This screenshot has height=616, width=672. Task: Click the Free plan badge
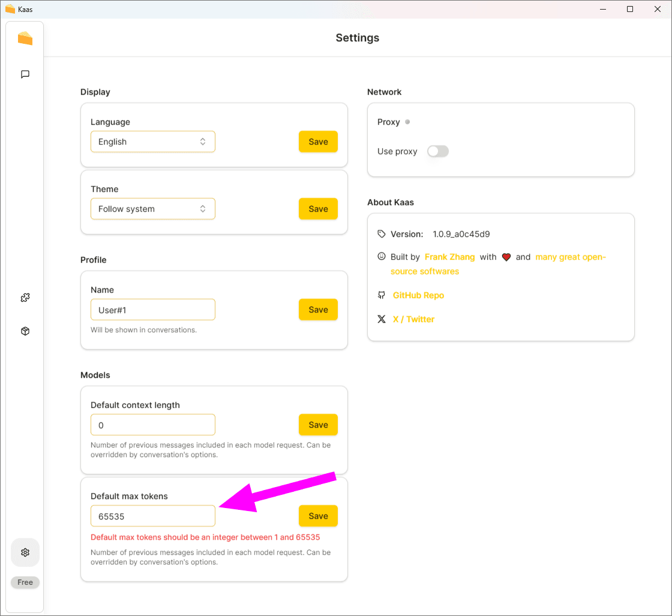click(x=25, y=582)
